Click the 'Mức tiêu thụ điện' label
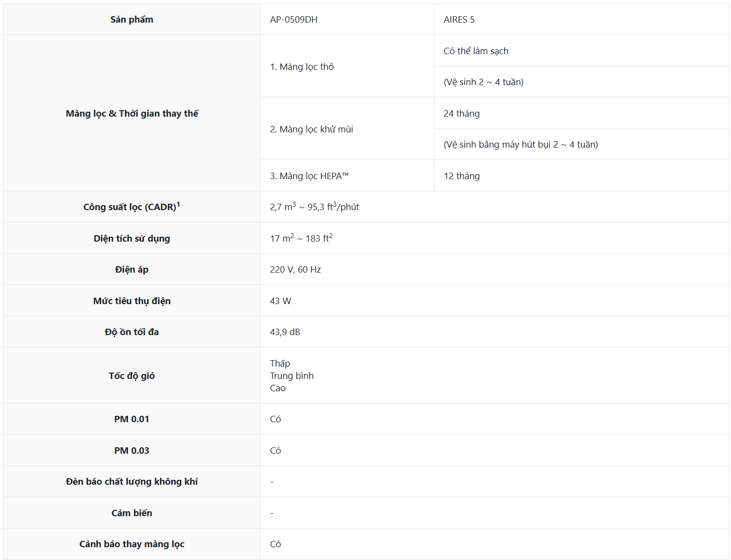The height and width of the screenshot is (560, 731). pos(131,301)
